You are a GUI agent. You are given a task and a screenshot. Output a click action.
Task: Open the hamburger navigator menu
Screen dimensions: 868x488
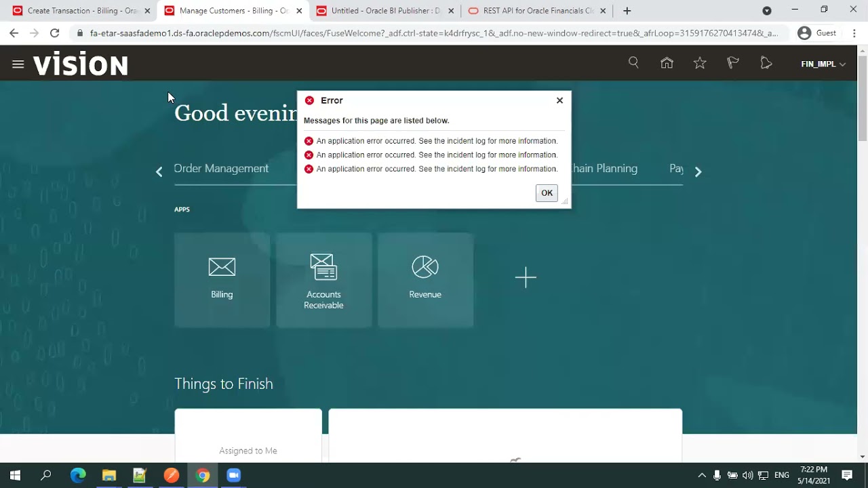(18, 64)
